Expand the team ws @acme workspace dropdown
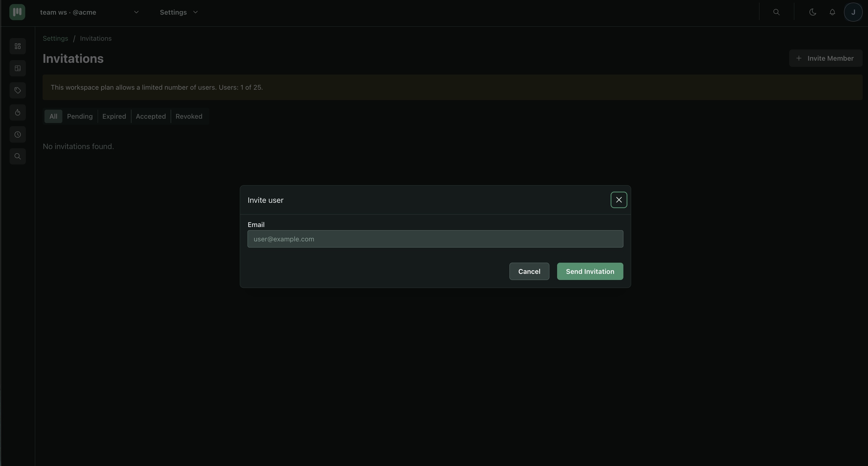868x466 pixels. point(89,12)
